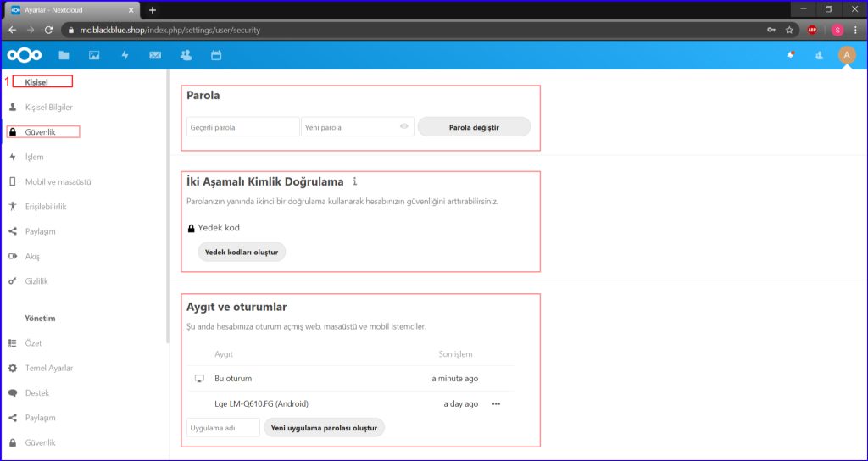Image resolution: width=868 pixels, height=461 pixels.
Task: Open Özet under Yönetim
Action: coord(33,343)
